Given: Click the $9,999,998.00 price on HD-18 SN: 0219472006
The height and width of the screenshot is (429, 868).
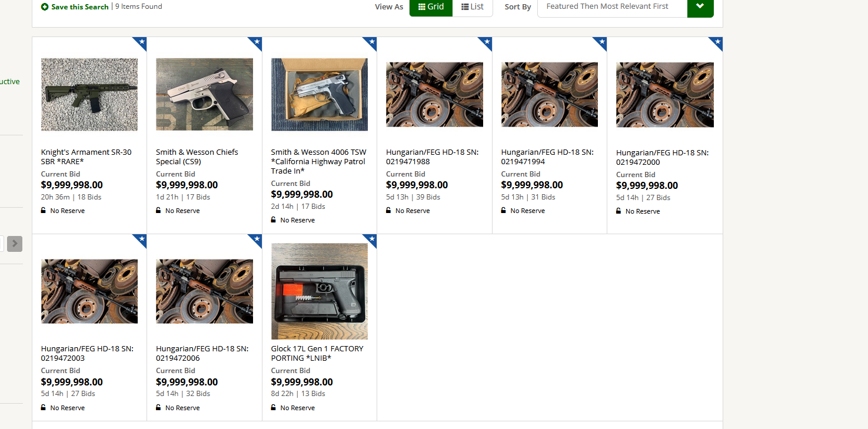Looking at the screenshot, I should [187, 382].
